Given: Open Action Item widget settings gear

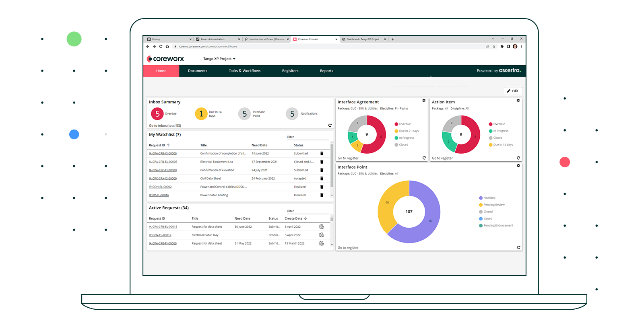Looking at the screenshot, I should 518,101.
